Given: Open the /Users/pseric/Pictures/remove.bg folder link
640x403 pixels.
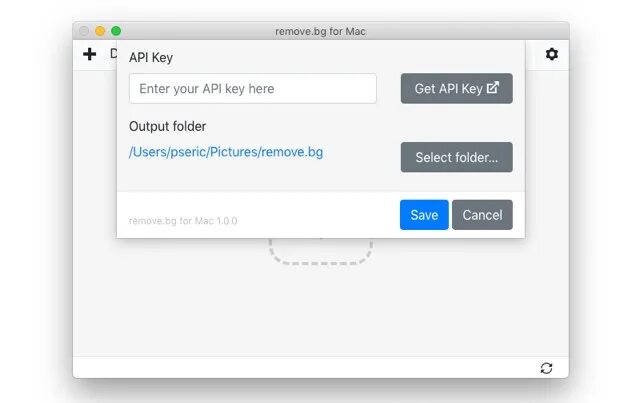Looking at the screenshot, I should [226, 152].
